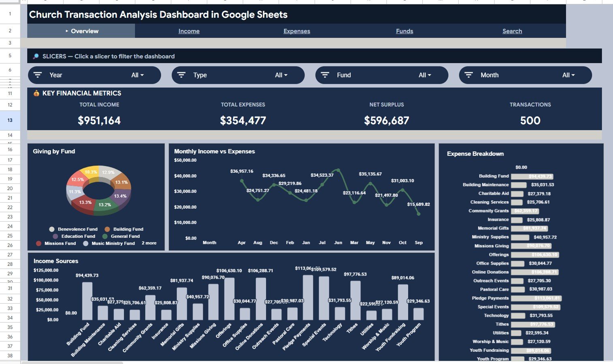Open the Type slicer All dropdown
This screenshot has height=364, width=613.
281,75
